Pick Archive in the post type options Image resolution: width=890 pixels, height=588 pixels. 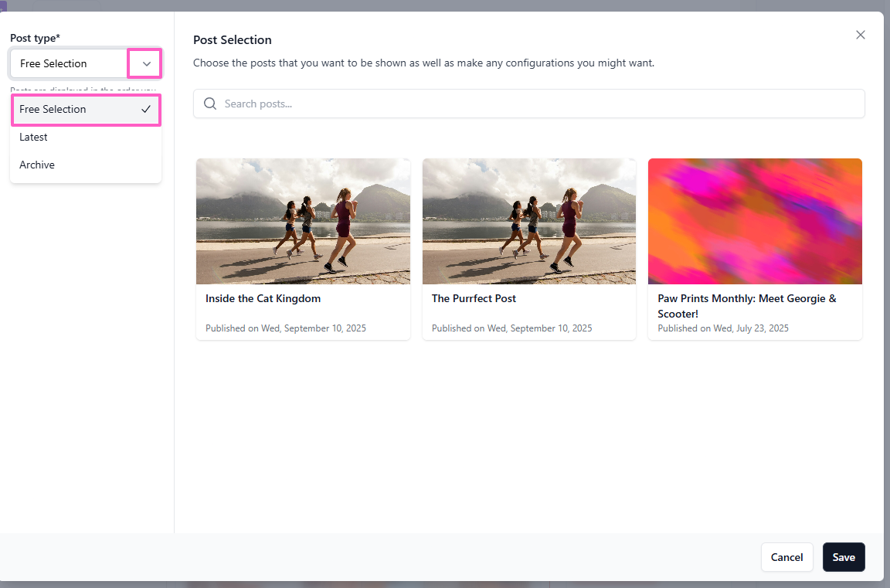coord(37,165)
